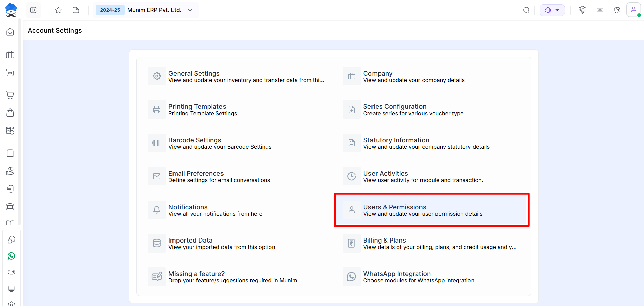Click the envelope icon for Email Preferences
644x306 pixels.
click(x=157, y=176)
